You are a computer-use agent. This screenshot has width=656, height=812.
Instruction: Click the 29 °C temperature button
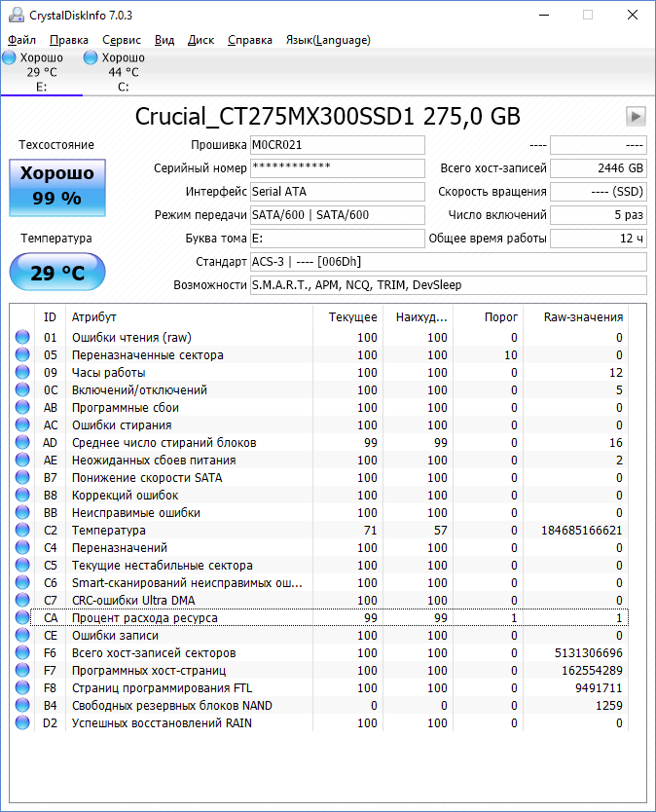click(x=57, y=272)
